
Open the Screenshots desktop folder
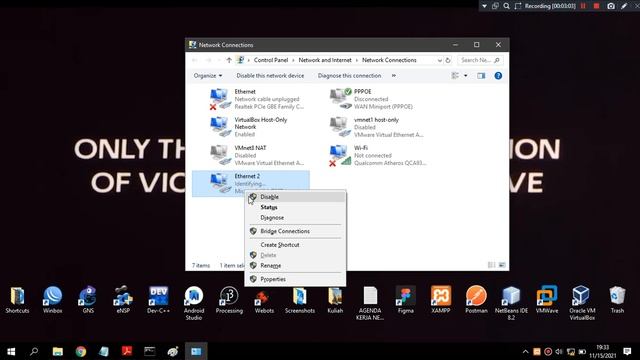tap(300, 300)
